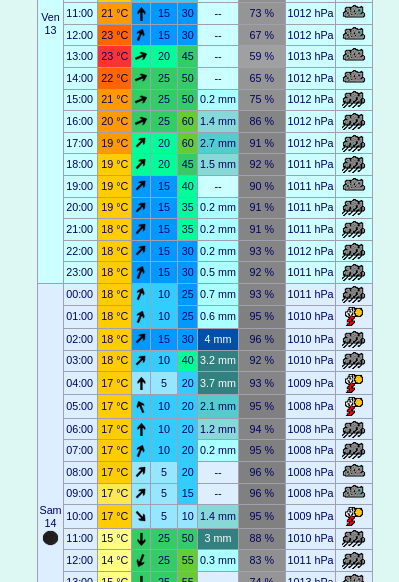Click the 22 °C temperature cell
The height and width of the screenshot is (582, 399).
(x=115, y=78)
